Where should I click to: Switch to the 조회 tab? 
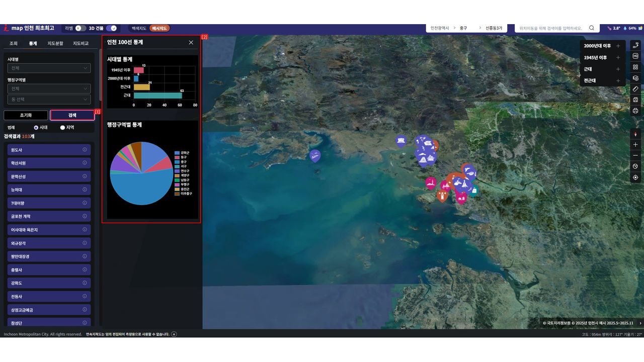click(x=14, y=44)
